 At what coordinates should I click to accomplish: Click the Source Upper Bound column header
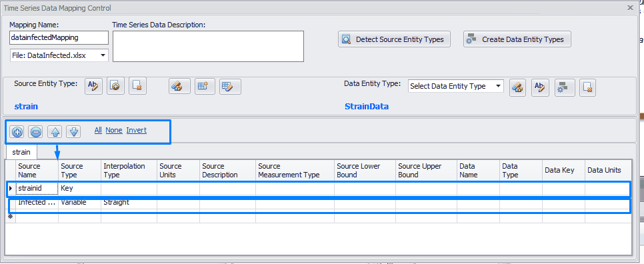coord(426,171)
